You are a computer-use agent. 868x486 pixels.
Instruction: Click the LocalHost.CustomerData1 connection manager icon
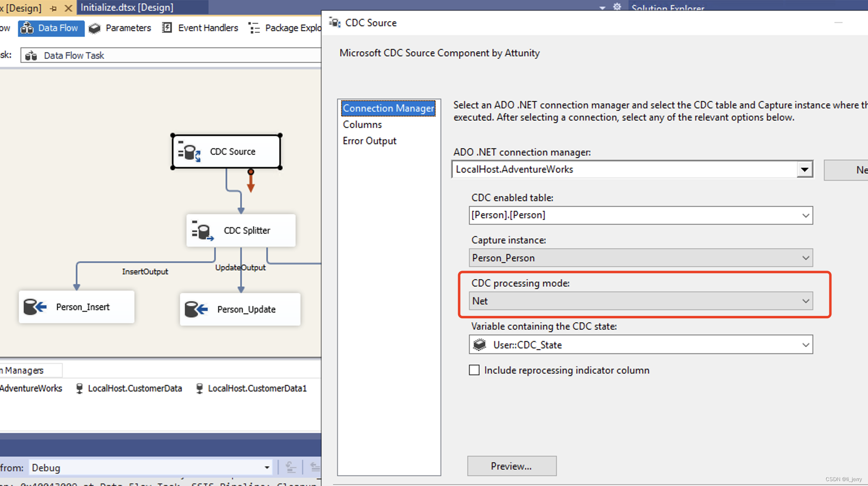199,388
